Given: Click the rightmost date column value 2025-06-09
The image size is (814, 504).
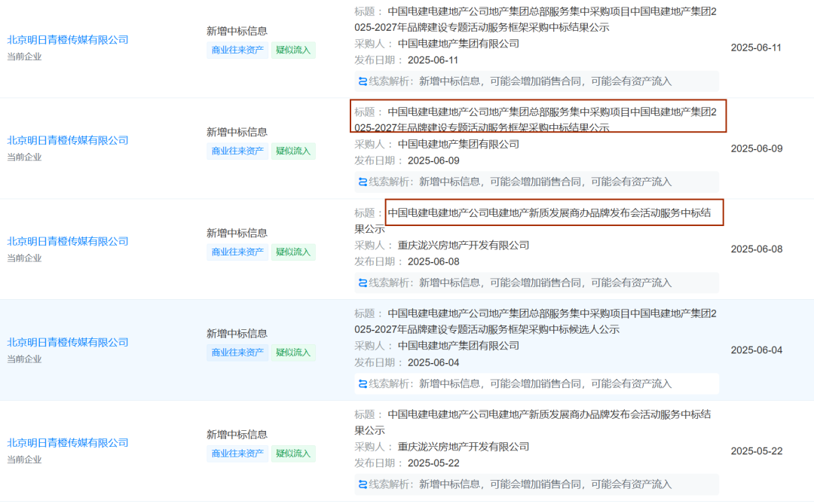Looking at the screenshot, I should (x=757, y=148).
